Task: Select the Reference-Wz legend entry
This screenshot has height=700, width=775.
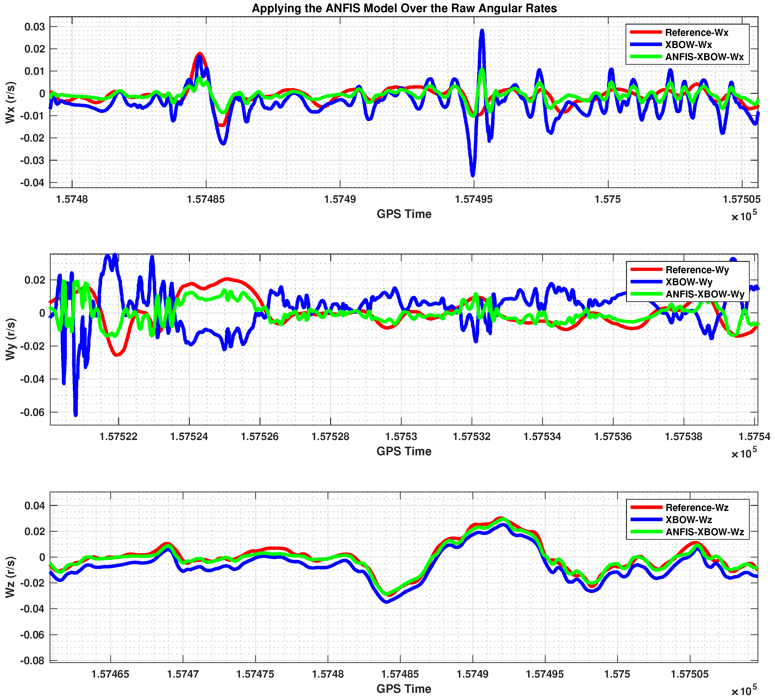Action: point(697,507)
